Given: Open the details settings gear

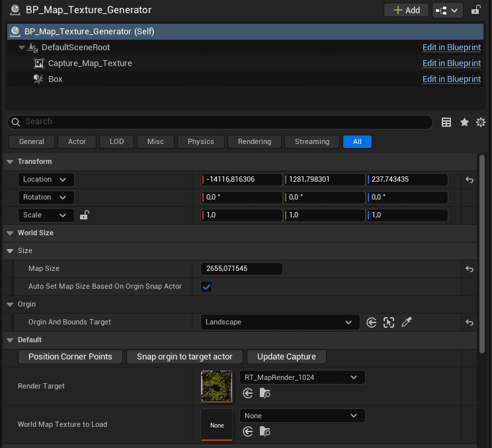Looking at the screenshot, I should click(481, 122).
